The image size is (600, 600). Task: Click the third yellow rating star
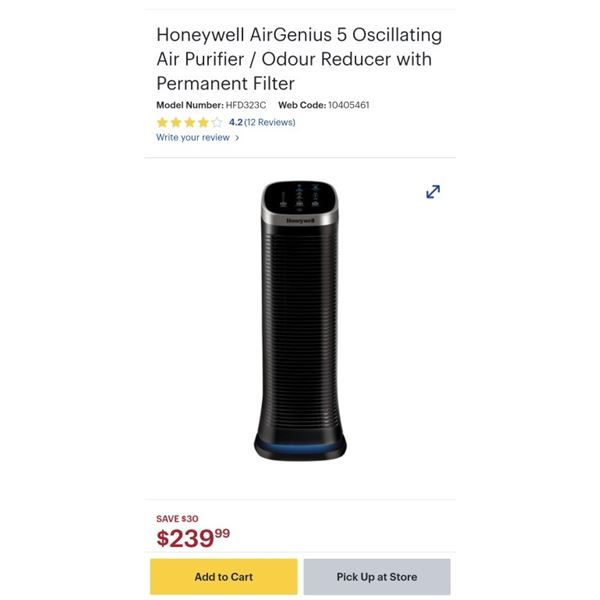pos(190,122)
